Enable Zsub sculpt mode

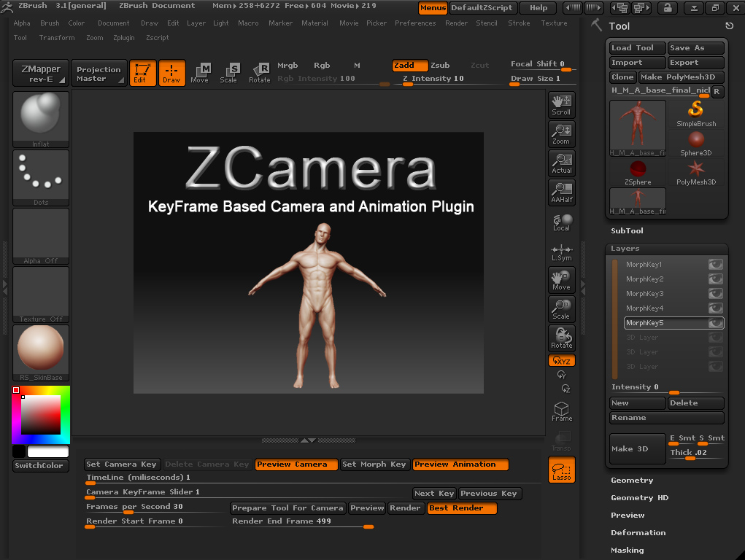click(440, 66)
